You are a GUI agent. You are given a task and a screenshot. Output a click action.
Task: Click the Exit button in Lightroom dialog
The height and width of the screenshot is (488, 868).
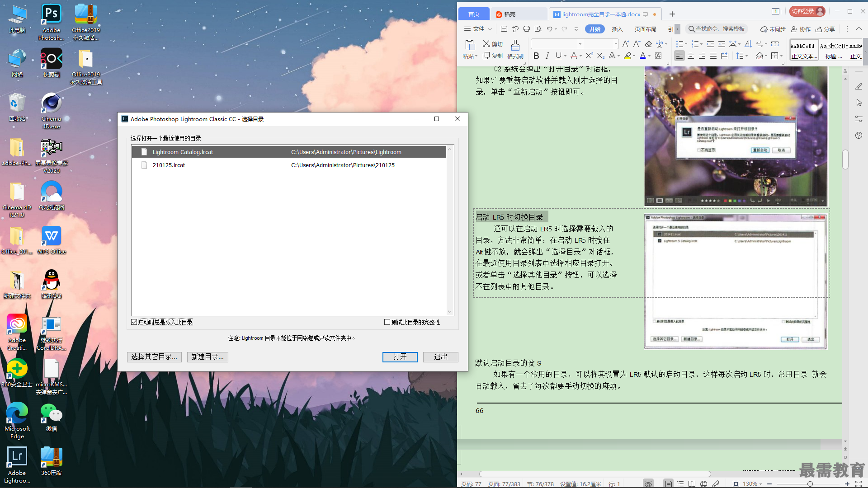(x=441, y=357)
